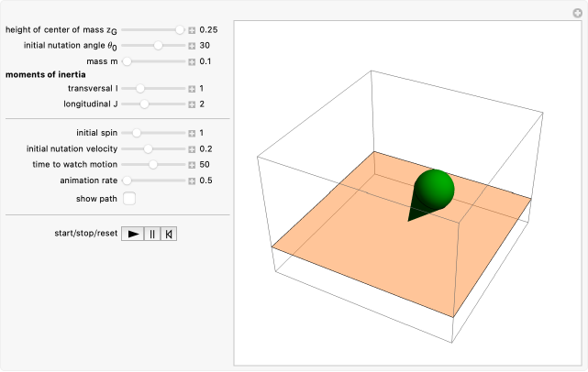This screenshot has width=588, height=372.
Task: Expand the height of center of mass controls
Action: 192,29
